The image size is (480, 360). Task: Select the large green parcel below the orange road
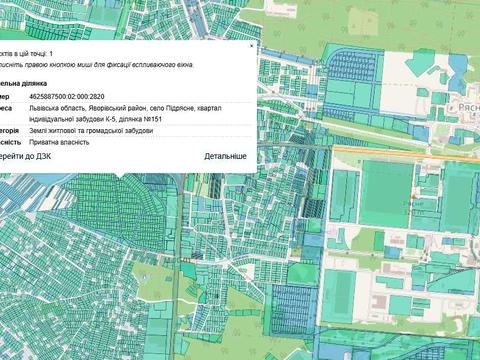coord(386,193)
